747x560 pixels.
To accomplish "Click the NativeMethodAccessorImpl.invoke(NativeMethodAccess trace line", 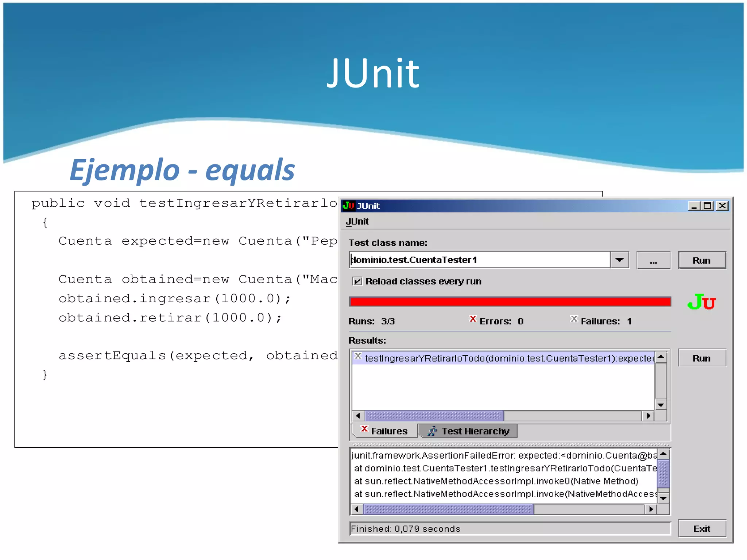I will (x=505, y=494).
